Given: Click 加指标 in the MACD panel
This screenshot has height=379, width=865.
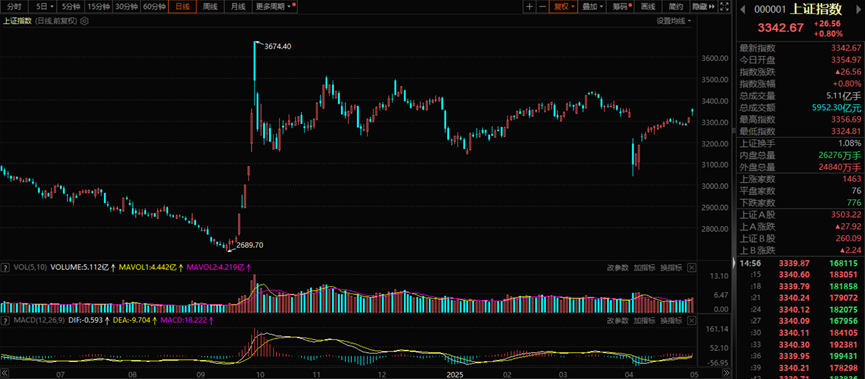Looking at the screenshot, I should [x=644, y=320].
